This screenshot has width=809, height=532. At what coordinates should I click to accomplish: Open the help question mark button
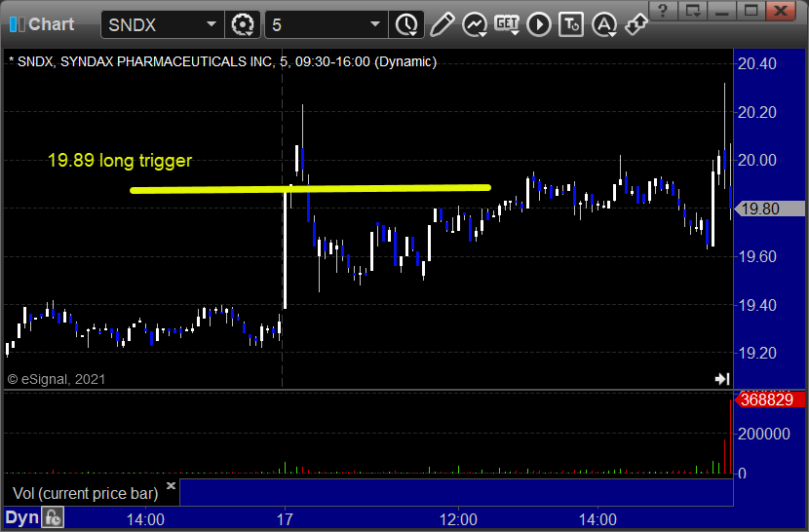coord(663,11)
